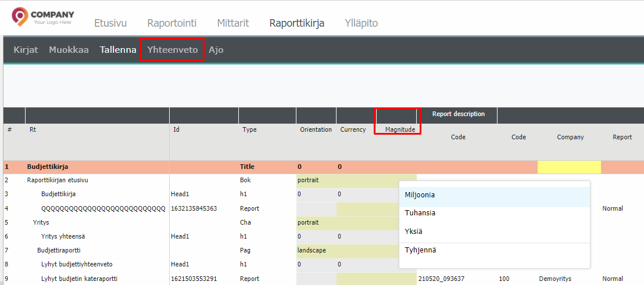Click the Company logo icon
This screenshot has width=644, height=285.
20,16
